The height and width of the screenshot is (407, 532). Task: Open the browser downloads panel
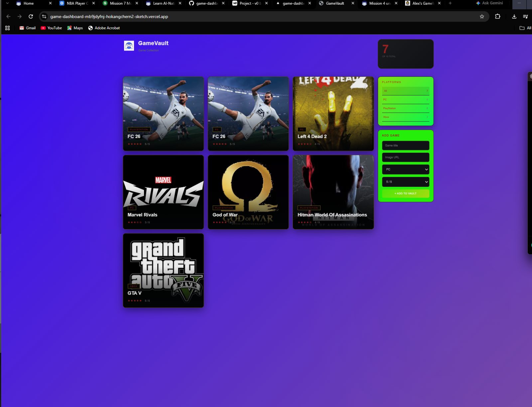coord(514,16)
